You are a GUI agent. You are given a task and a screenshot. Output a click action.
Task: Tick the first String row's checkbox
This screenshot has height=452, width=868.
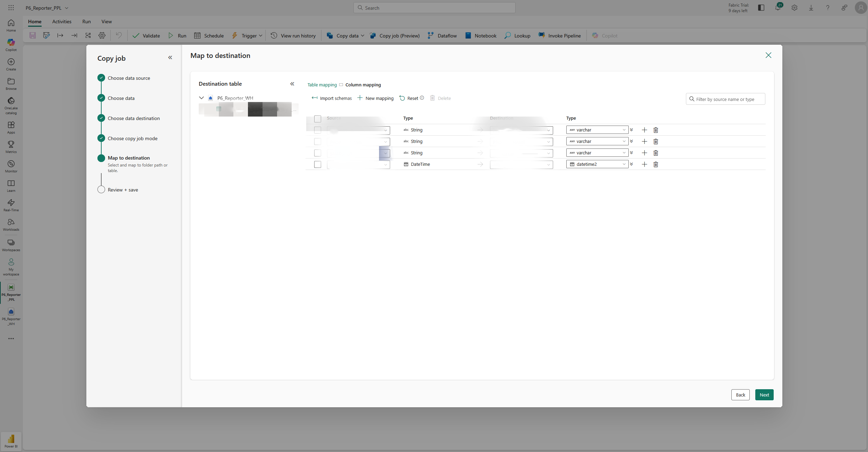click(x=318, y=130)
